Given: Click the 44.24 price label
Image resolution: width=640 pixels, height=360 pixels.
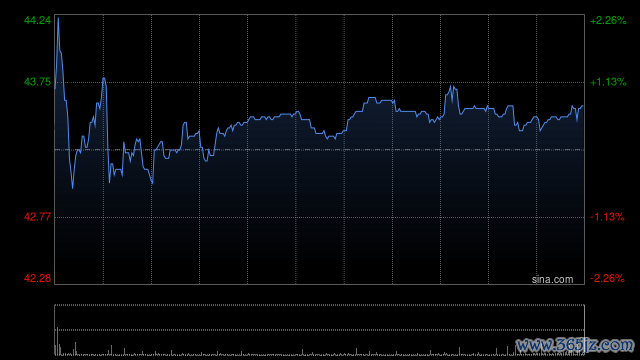Looking at the screenshot, I should point(38,20).
